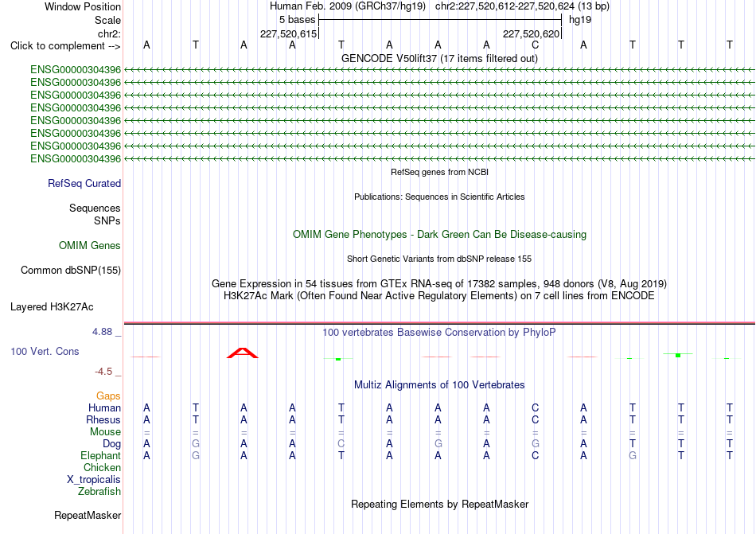Click the GTEx Gene Expression track title
Image resolution: width=756 pixels, height=534 pixels.
pos(439,284)
